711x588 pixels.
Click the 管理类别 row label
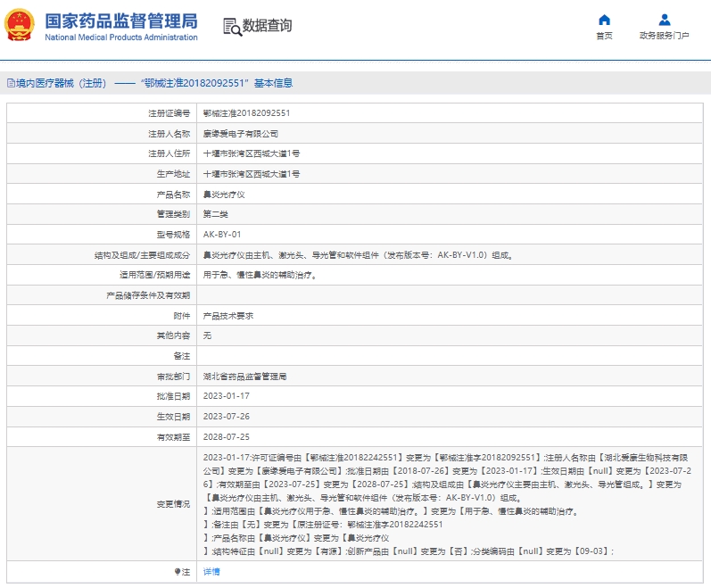click(173, 214)
